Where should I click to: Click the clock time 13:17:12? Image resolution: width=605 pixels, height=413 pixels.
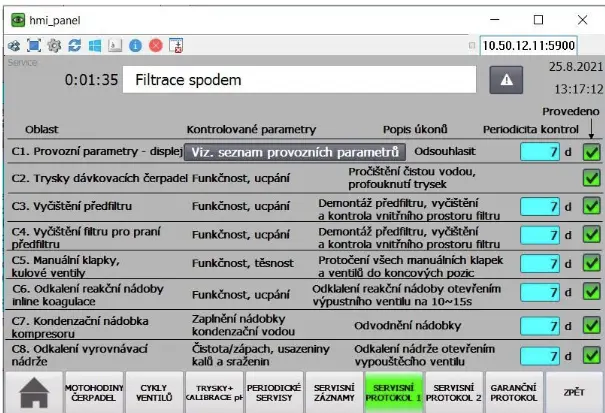pos(578,90)
